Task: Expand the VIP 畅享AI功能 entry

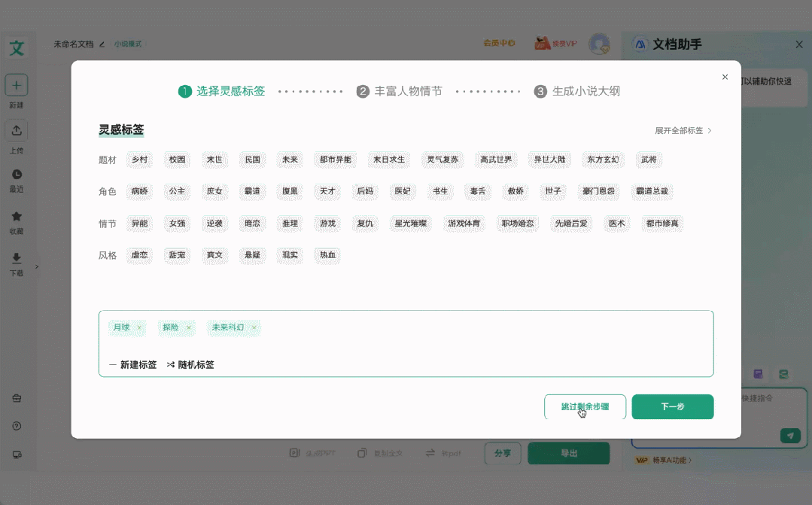Action: (x=665, y=460)
